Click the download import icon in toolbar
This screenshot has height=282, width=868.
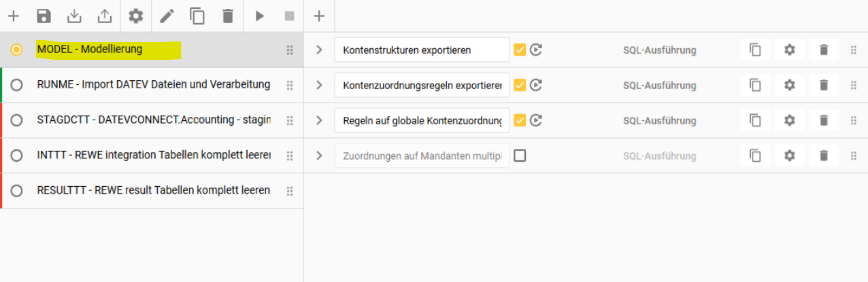pyautogui.click(x=75, y=16)
